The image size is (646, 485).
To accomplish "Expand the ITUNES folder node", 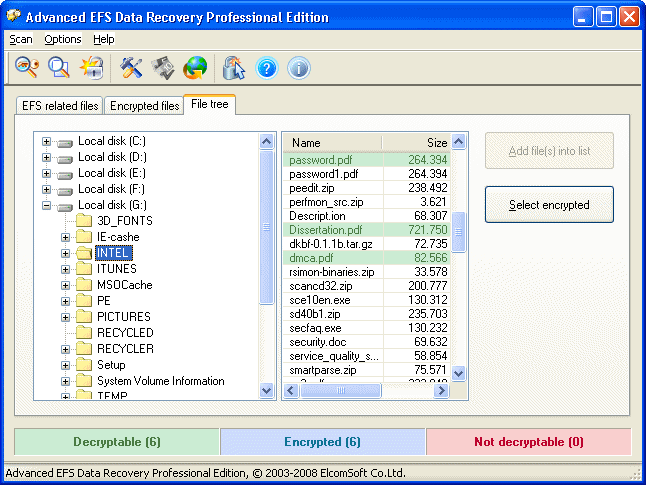I will click(66, 269).
